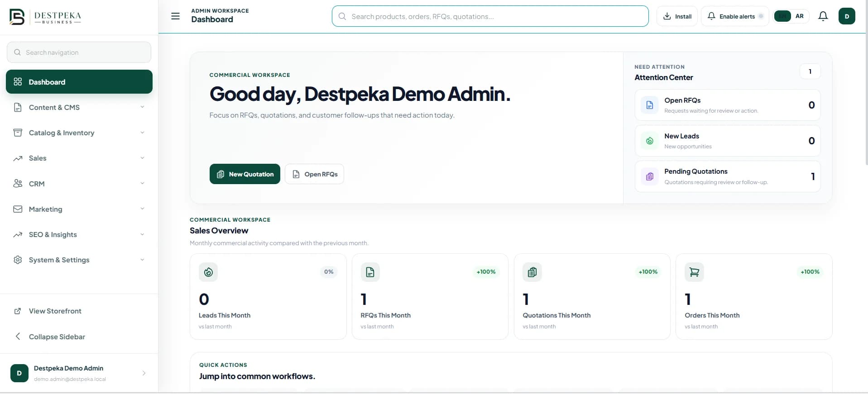Click the Leads This Month flame icon
The image size is (868, 394).
(208, 272)
